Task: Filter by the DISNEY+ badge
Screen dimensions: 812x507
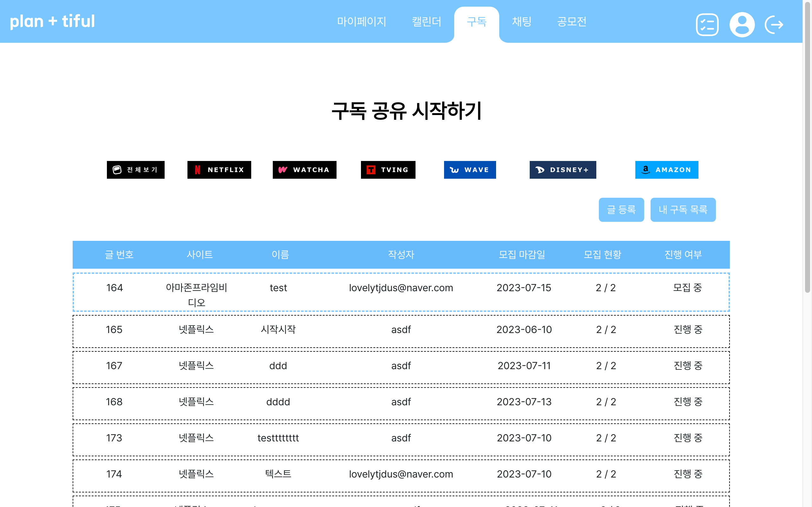Action: tap(563, 170)
